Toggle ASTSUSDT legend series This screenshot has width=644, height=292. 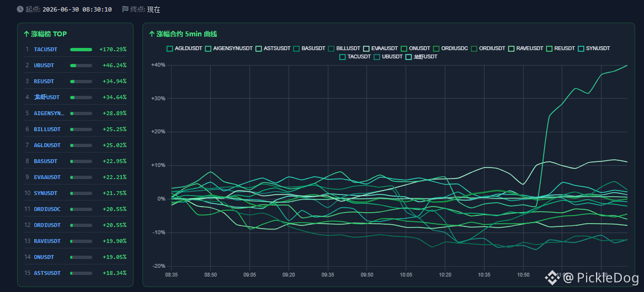273,48
